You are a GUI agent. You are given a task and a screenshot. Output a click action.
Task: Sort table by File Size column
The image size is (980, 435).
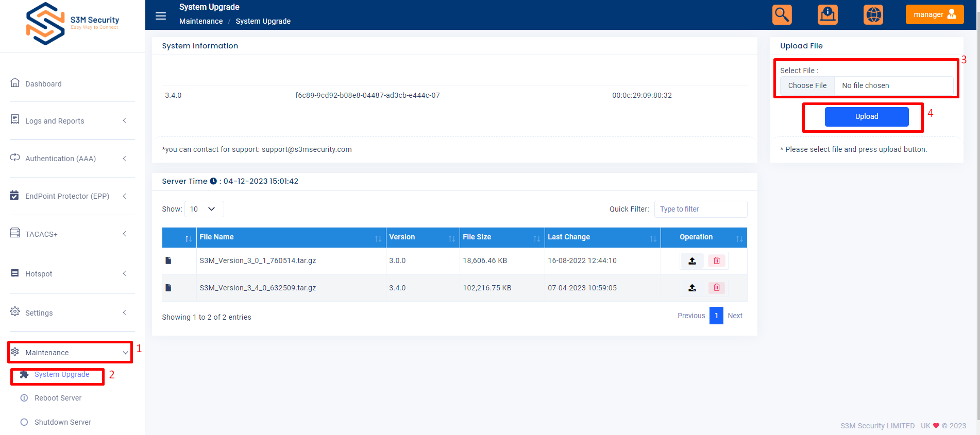(x=502, y=237)
